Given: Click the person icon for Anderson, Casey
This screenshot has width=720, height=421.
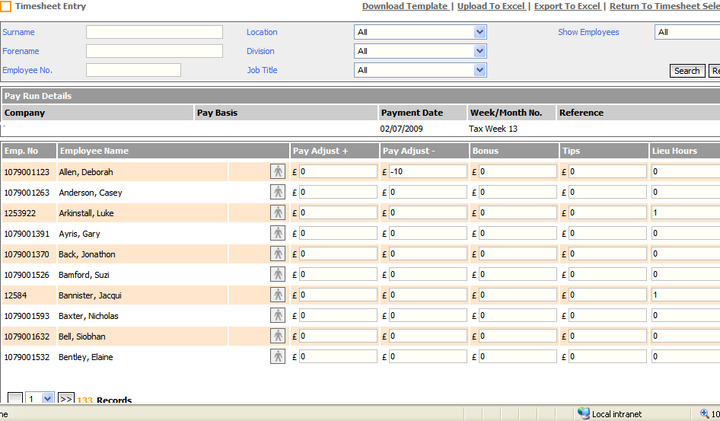Looking at the screenshot, I should [278, 192].
